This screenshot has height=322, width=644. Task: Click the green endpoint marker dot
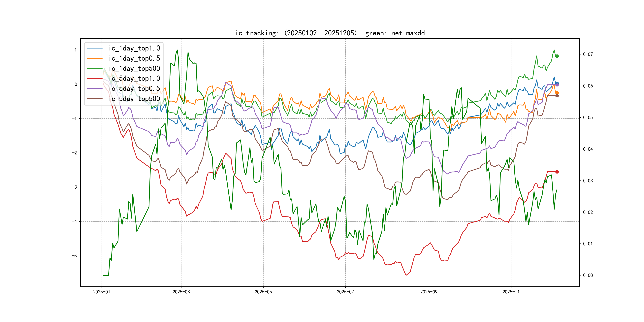[x=557, y=56]
